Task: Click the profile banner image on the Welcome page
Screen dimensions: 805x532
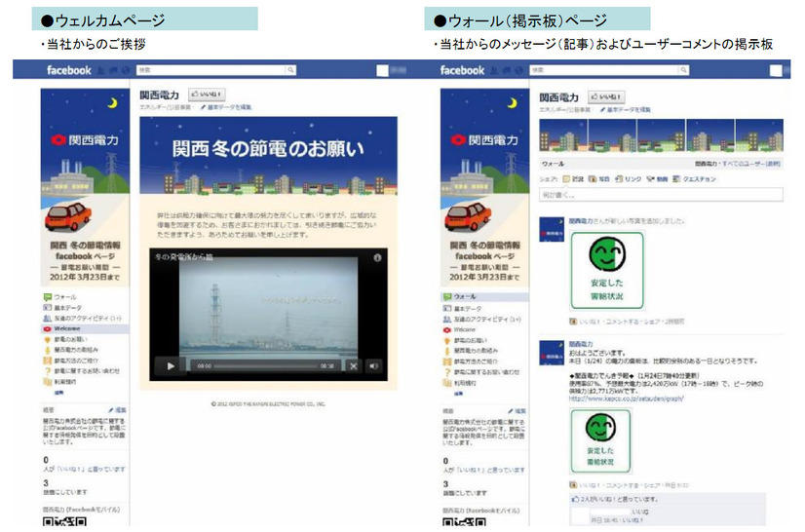Action: 85,187
